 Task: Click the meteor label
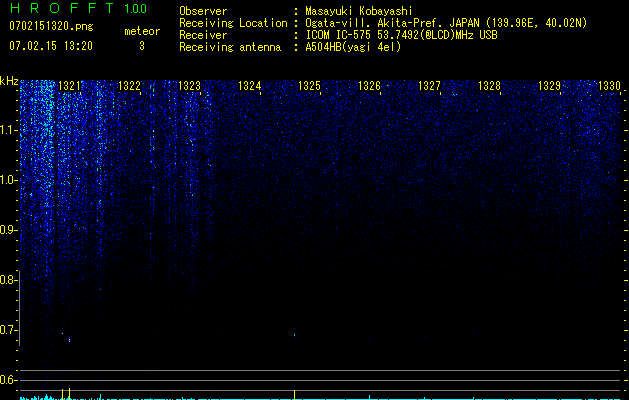142,31
